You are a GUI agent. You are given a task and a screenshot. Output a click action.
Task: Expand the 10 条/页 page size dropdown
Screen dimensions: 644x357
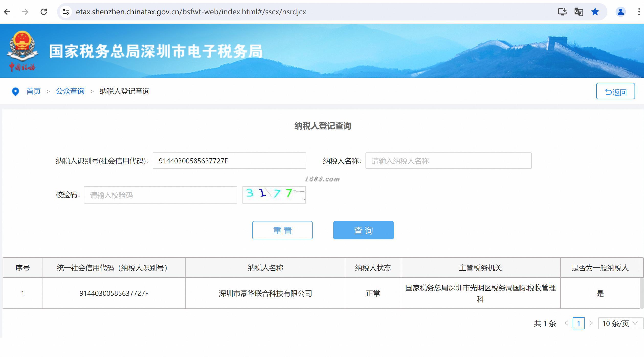[620, 323]
